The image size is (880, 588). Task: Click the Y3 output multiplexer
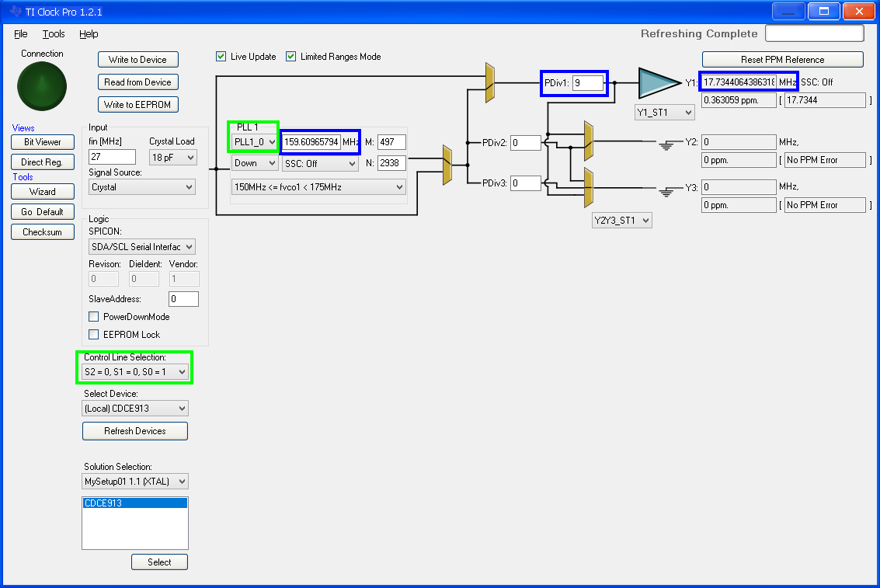589,187
